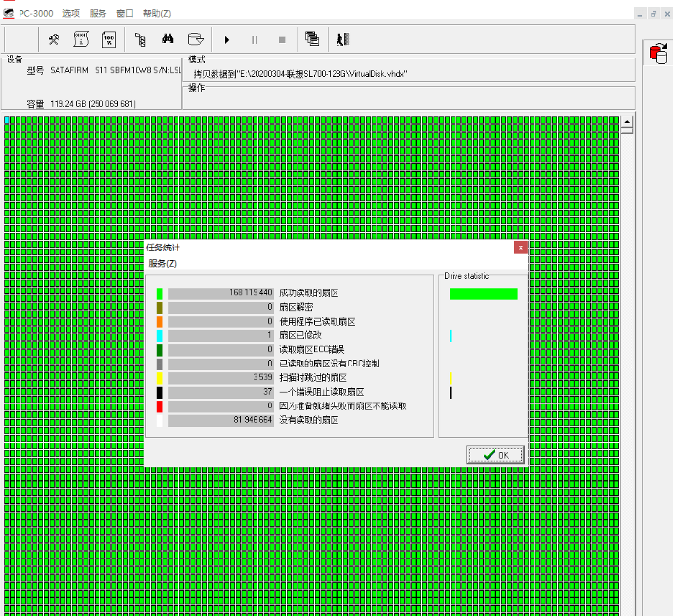Open the 帮助(Z) menu
673x616 pixels.
157,14
